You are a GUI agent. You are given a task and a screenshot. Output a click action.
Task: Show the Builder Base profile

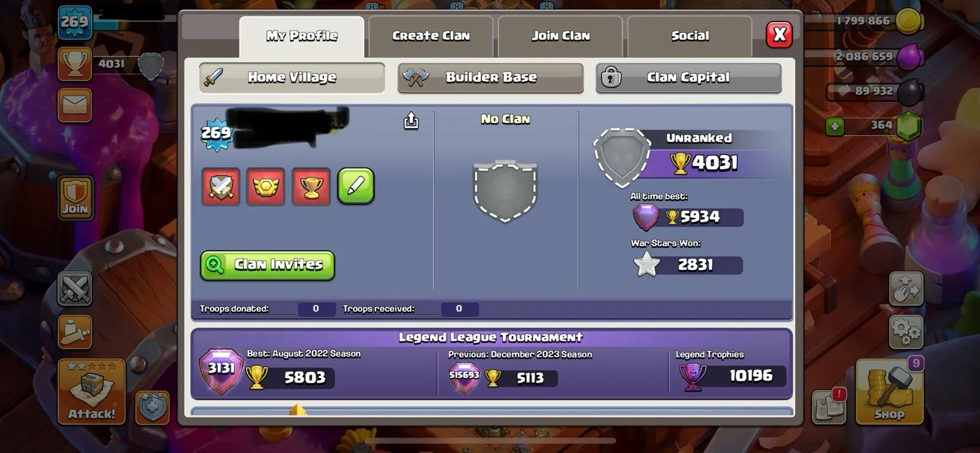(x=491, y=78)
